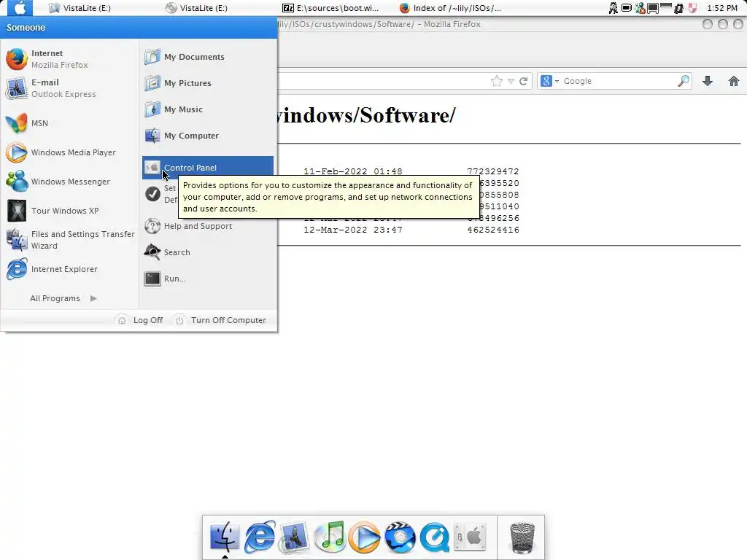Click the Log Off button
This screenshot has height=560, width=747.
(x=140, y=321)
